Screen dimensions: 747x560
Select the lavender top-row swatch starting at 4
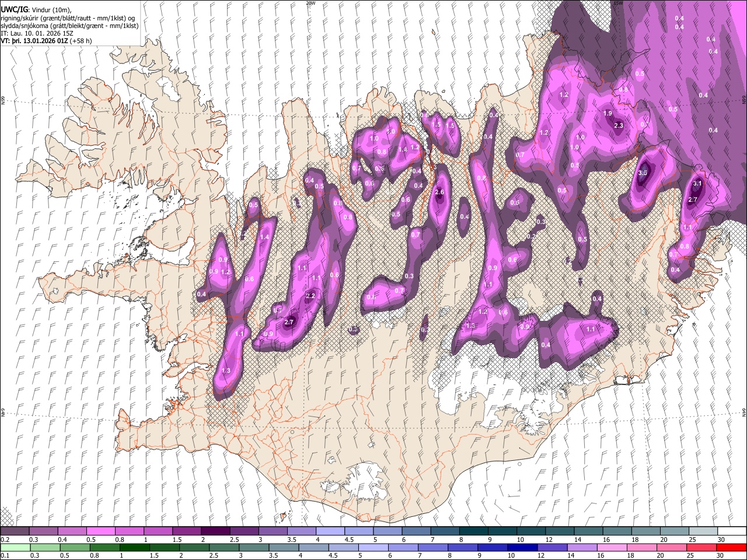click(x=330, y=531)
